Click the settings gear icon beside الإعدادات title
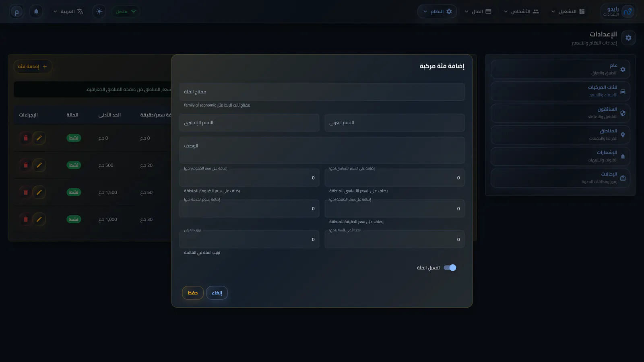 (x=628, y=38)
